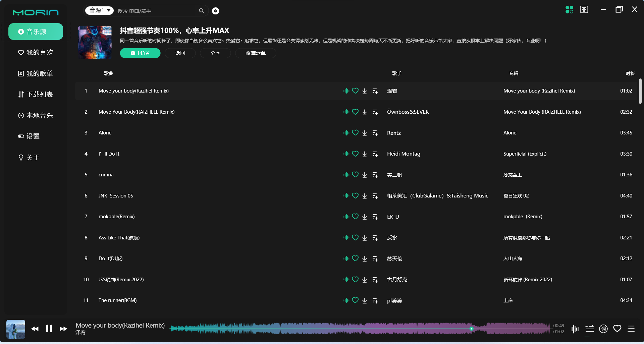Open the 下载列表 download list in sidebar

[x=35, y=94]
